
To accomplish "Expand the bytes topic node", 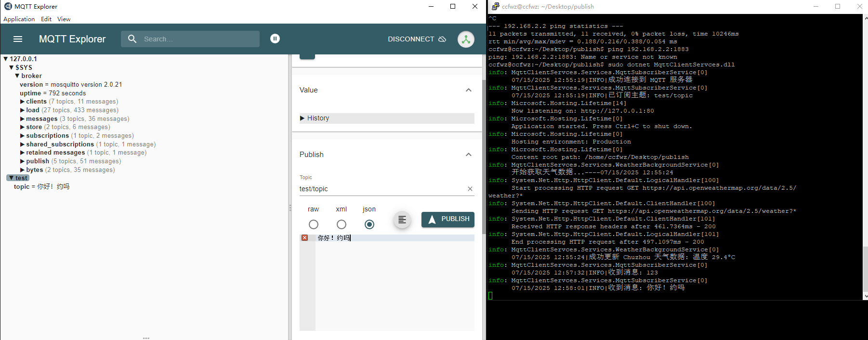I will [x=22, y=170].
